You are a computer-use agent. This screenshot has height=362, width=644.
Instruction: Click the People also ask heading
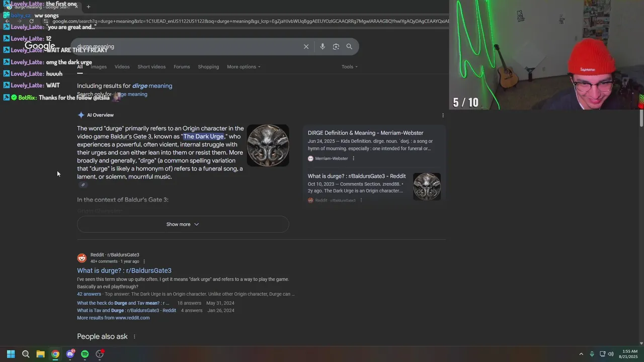(102, 336)
